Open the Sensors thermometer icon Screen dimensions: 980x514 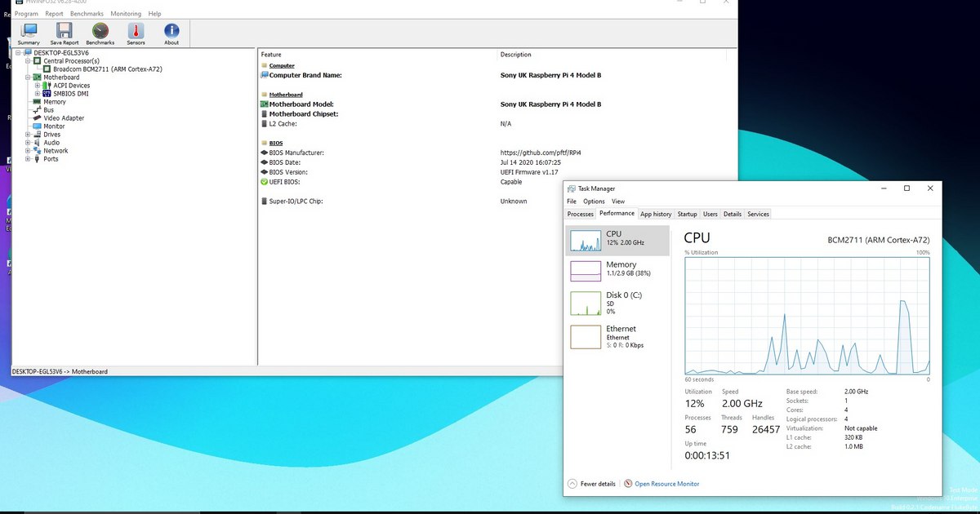tap(136, 30)
